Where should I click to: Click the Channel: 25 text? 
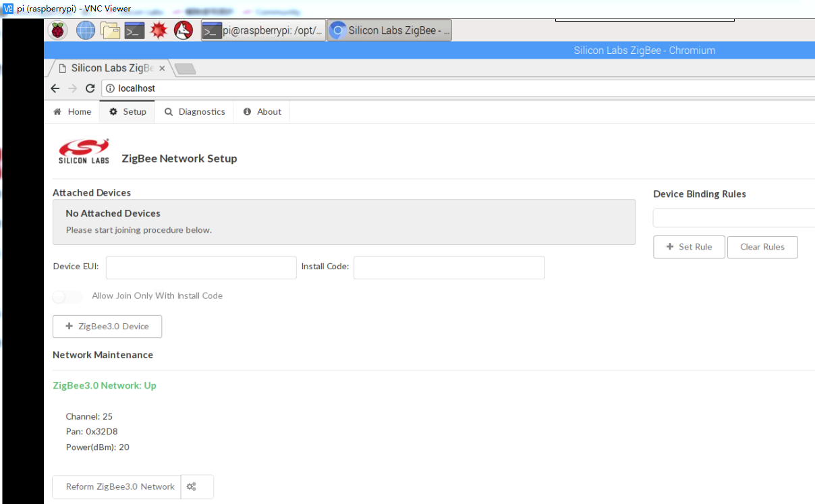coord(89,416)
